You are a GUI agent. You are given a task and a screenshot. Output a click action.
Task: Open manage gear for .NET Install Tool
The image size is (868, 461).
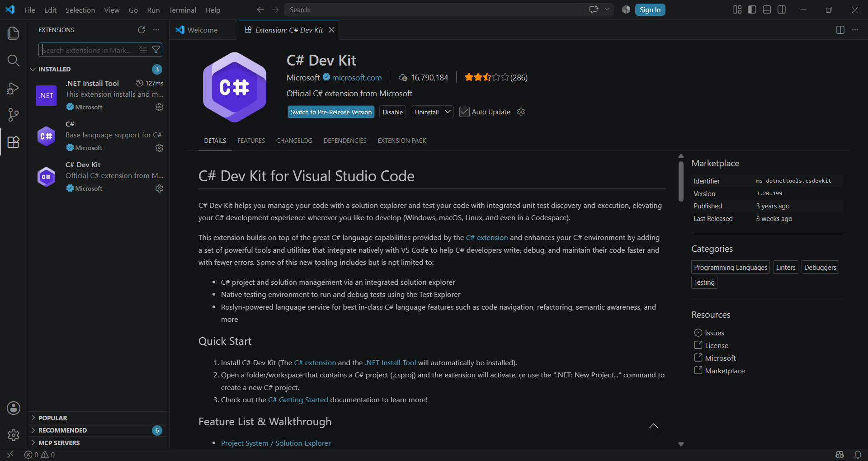pos(159,107)
